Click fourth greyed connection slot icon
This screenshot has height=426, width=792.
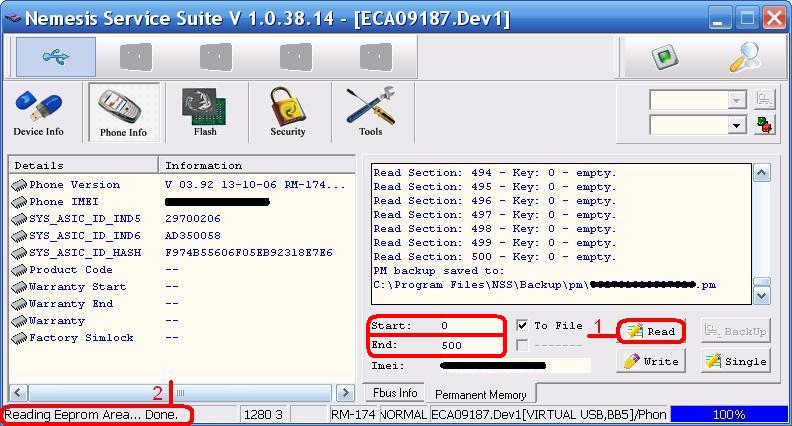pos(376,57)
